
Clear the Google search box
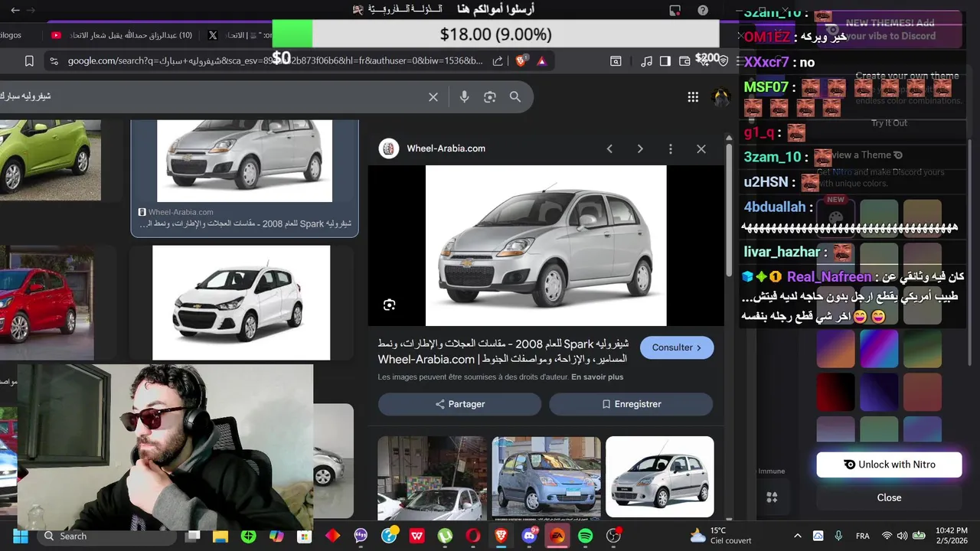(x=433, y=96)
